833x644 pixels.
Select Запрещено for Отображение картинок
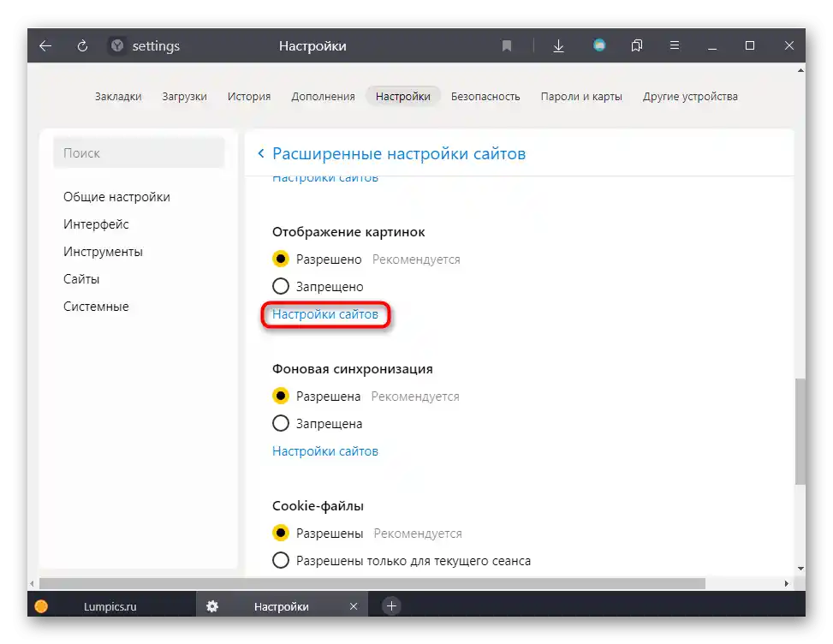tap(281, 286)
